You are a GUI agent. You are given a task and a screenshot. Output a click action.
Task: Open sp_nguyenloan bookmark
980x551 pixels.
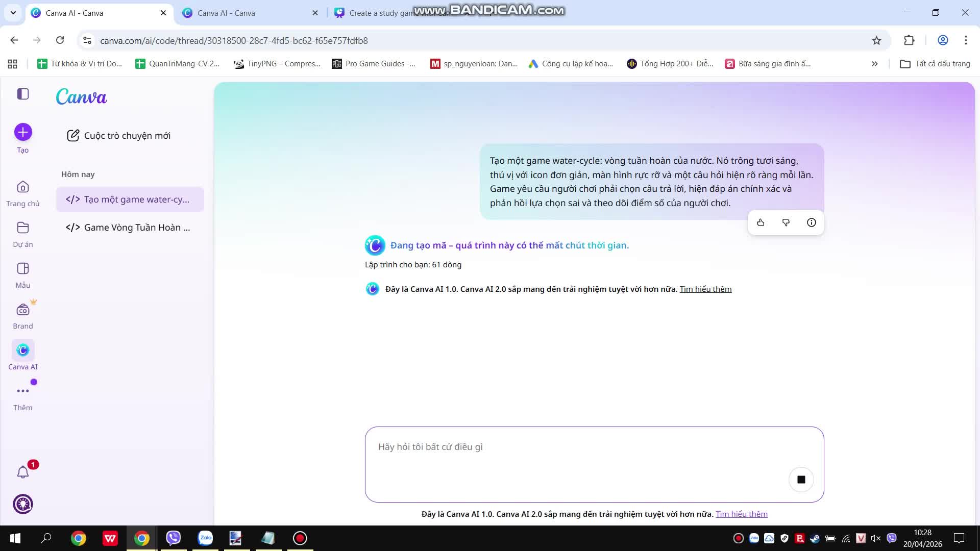coord(474,64)
